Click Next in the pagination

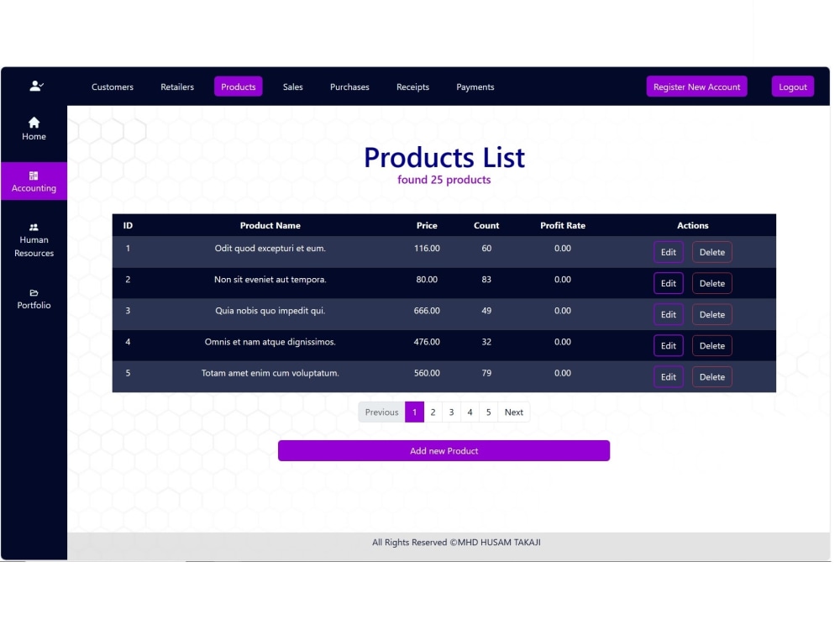click(513, 412)
